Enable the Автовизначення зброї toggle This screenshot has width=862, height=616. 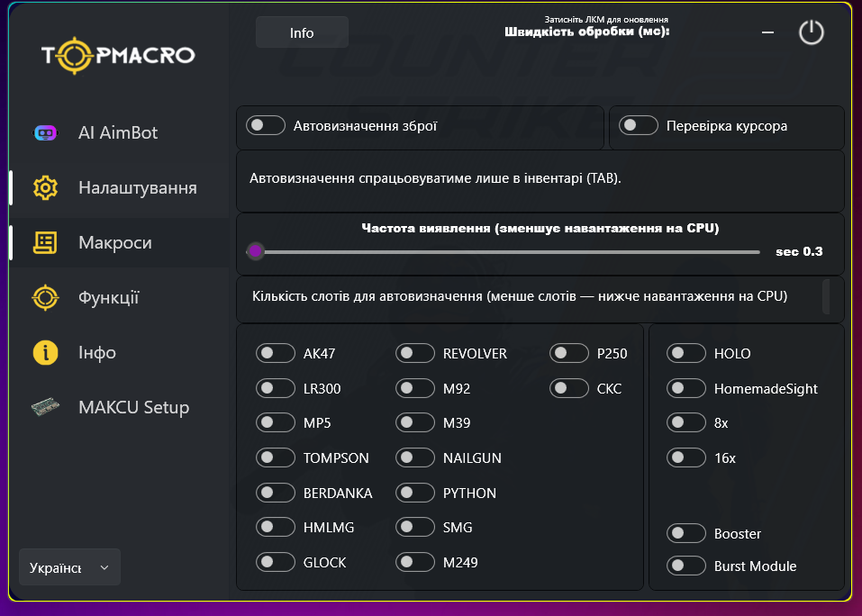[265, 125]
